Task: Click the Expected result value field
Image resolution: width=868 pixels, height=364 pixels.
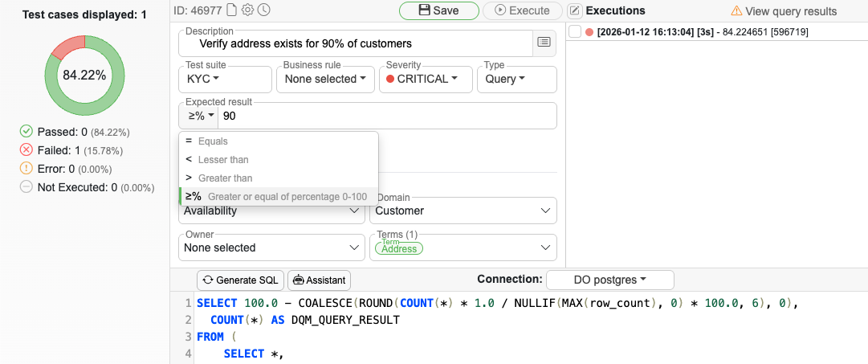Action: click(x=385, y=116)
